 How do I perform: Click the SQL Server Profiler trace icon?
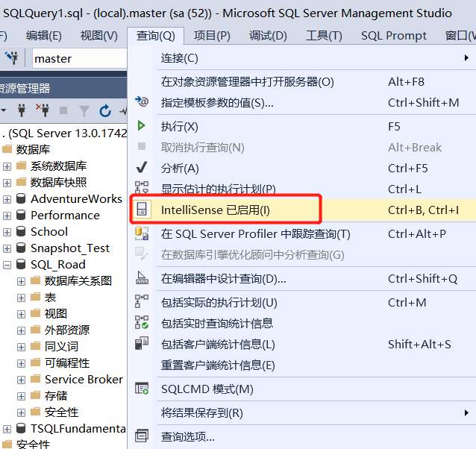pyautogui.click(x=142, y=233)
